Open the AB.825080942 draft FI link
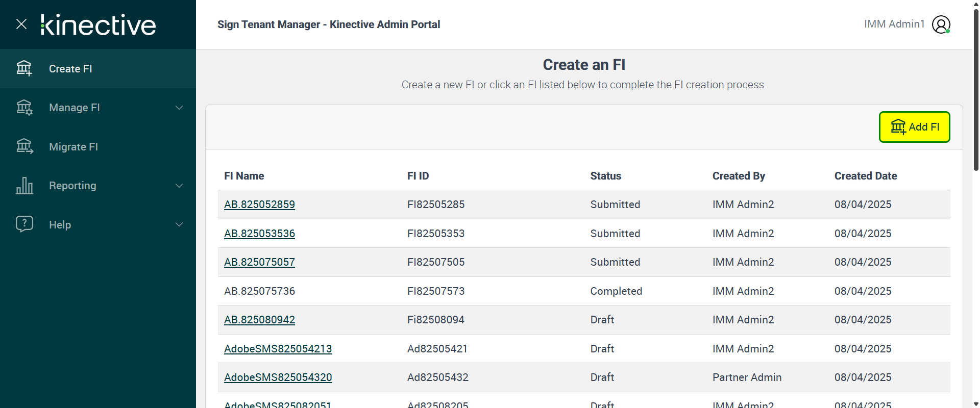Screen dimensions: 980x408 259,320
